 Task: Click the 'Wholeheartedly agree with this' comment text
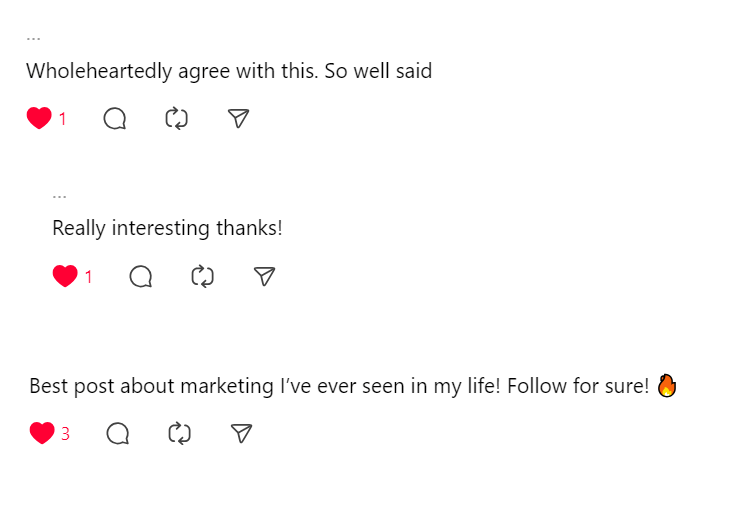pos(229,71)
